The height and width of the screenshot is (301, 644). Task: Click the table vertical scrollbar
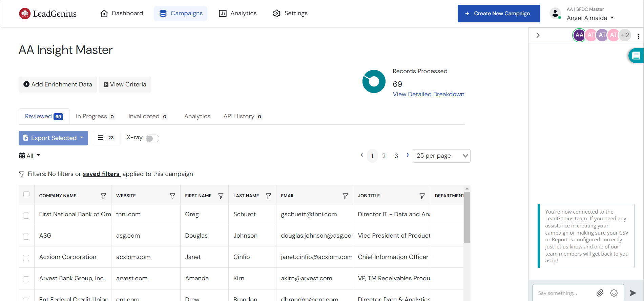coord(467,217)
